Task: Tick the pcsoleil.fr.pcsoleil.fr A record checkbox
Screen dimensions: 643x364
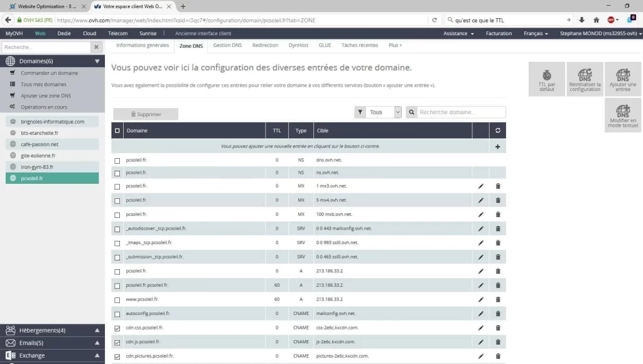Action: point(117,286)
